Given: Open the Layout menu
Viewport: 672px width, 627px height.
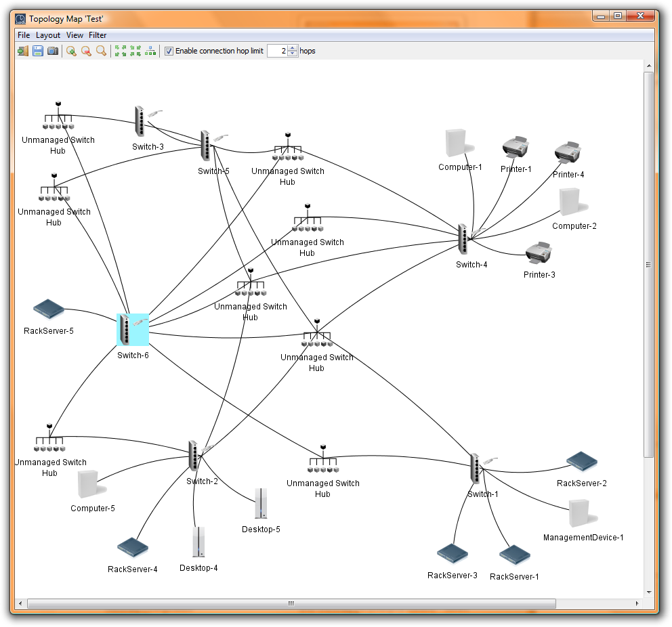Looking at the screenshot, I should click(47, 35).
